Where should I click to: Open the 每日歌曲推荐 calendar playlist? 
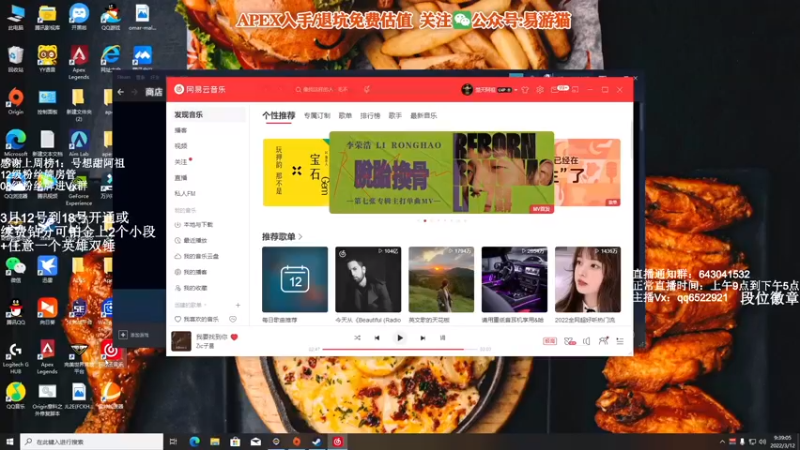point(295,280)
